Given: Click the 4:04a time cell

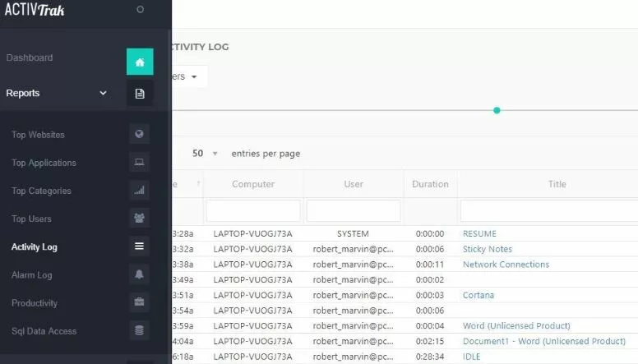Looking at the screenshot, I should pyautogui.click(x=183, y=341).
